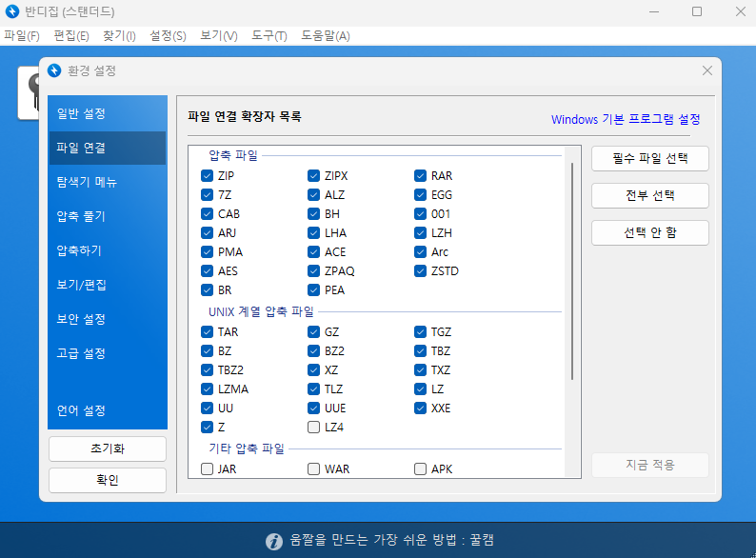Image resolution: width=756 pixels, height=558 pixels.
Task: Click the 전부 선택 button
Action: 650,196
